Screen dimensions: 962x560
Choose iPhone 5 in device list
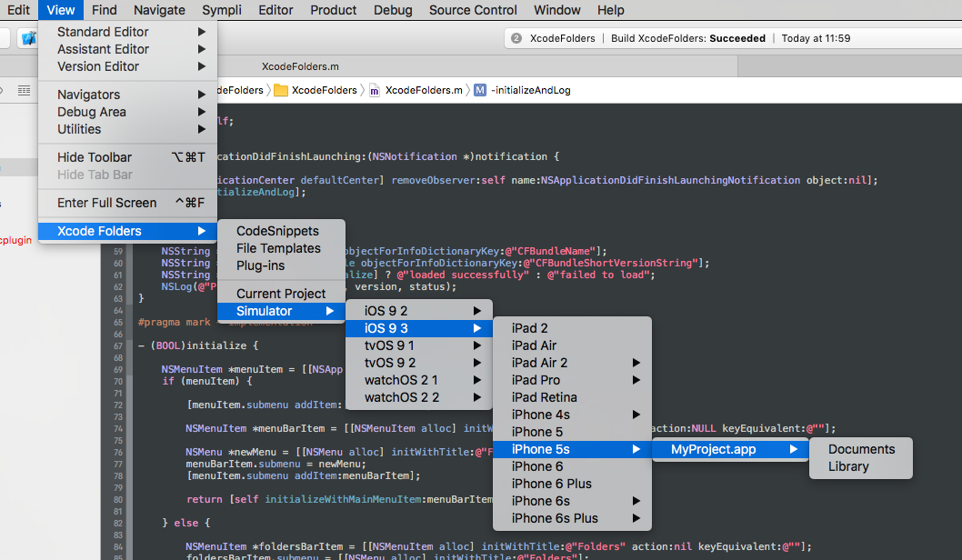tap(573, 431)
